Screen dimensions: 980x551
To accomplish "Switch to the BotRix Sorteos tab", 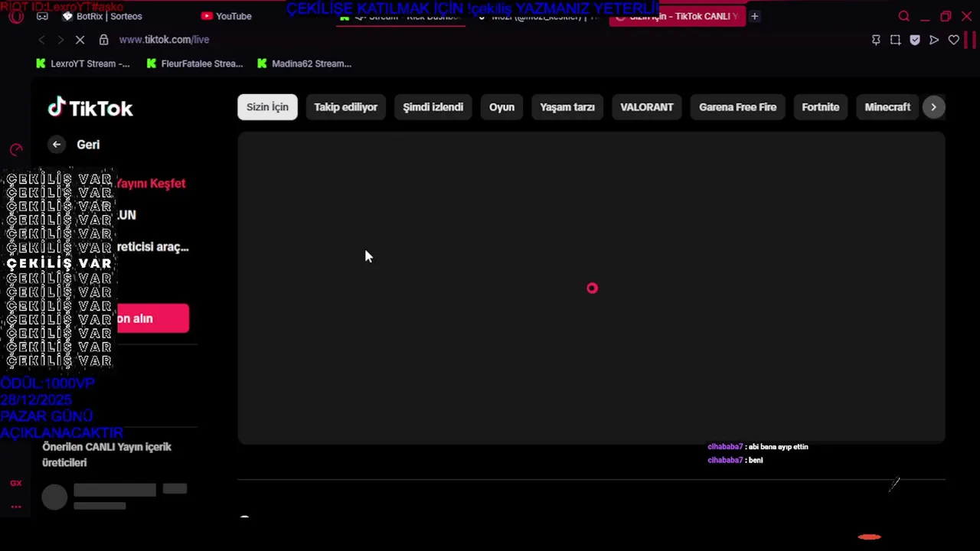I will (x=102, y=16).
